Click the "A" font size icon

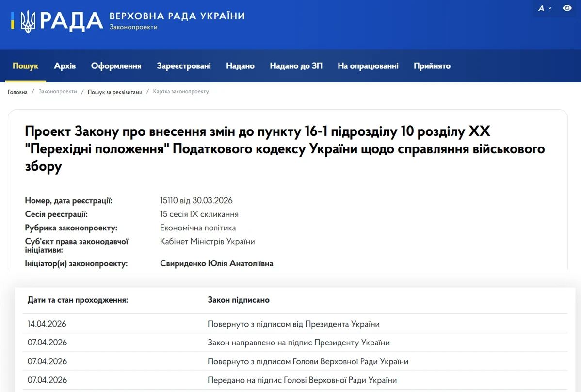[x=541, y=8]
